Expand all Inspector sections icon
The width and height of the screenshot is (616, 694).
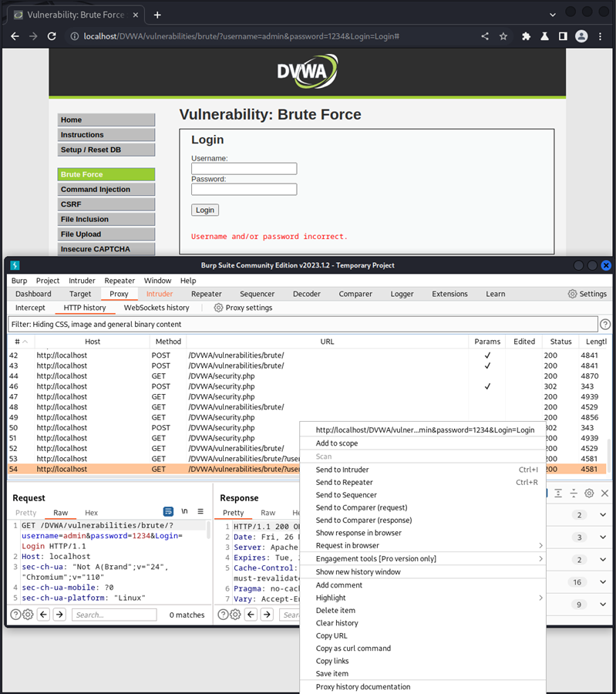tap(558, 493)
